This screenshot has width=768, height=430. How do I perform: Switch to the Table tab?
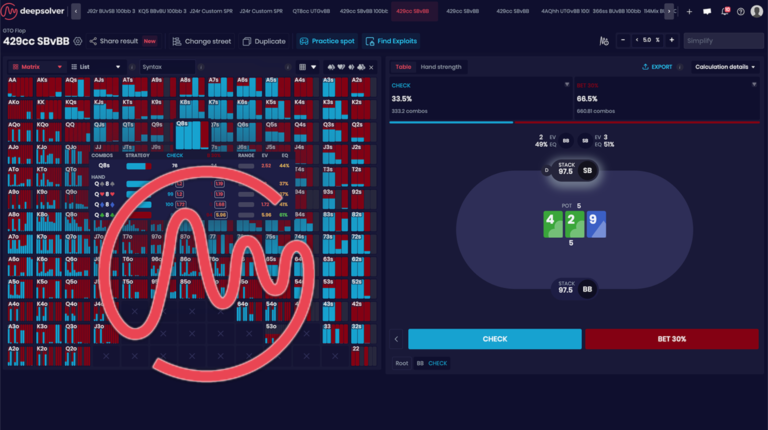pyautogui.click(x=403, y=67)
